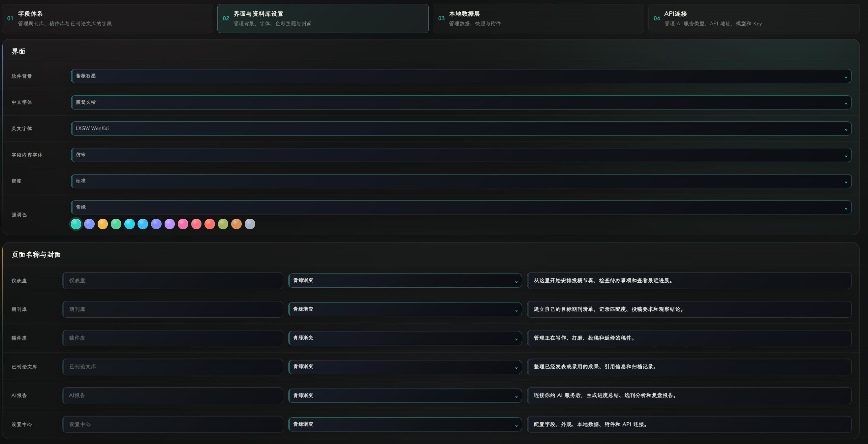Open the 期刊库 cover gradient dropdown
This screenshot has width=868, height=444.
point(405,309)
